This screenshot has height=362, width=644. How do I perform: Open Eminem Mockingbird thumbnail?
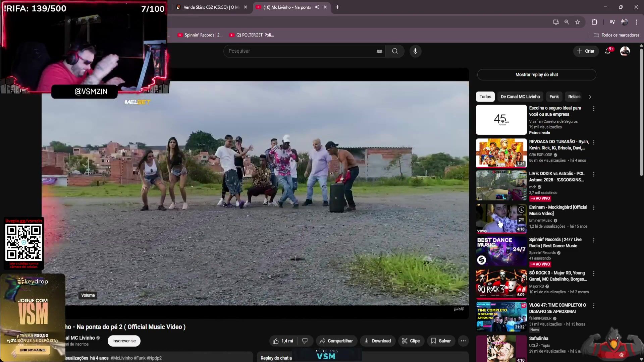(501, 219)
